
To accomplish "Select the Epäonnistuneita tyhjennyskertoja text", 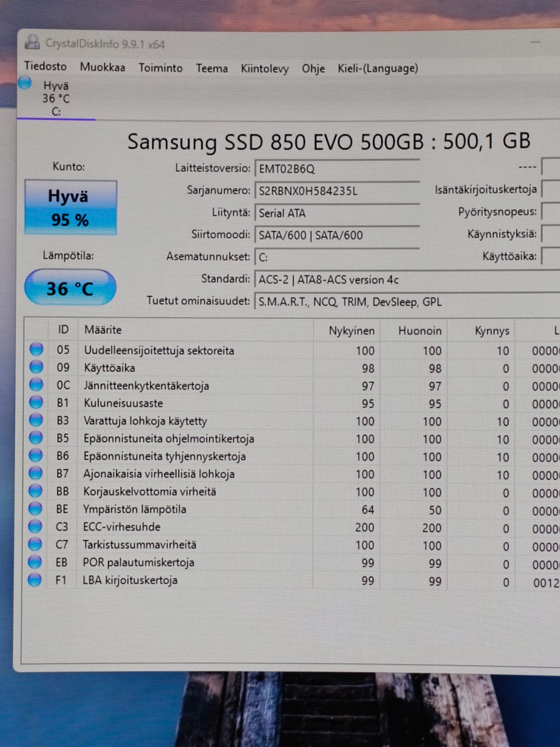I will click(164, 456).
